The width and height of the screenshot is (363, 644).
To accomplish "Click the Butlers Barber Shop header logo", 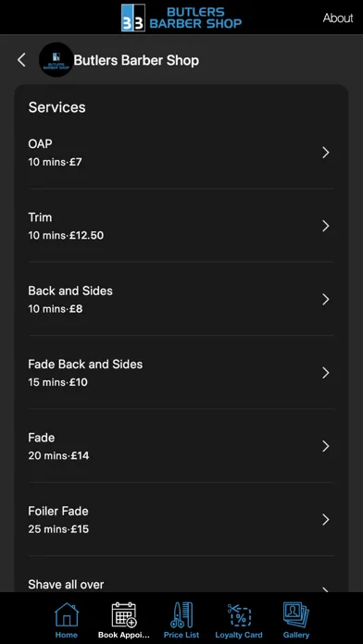I will tap(181, 18).
